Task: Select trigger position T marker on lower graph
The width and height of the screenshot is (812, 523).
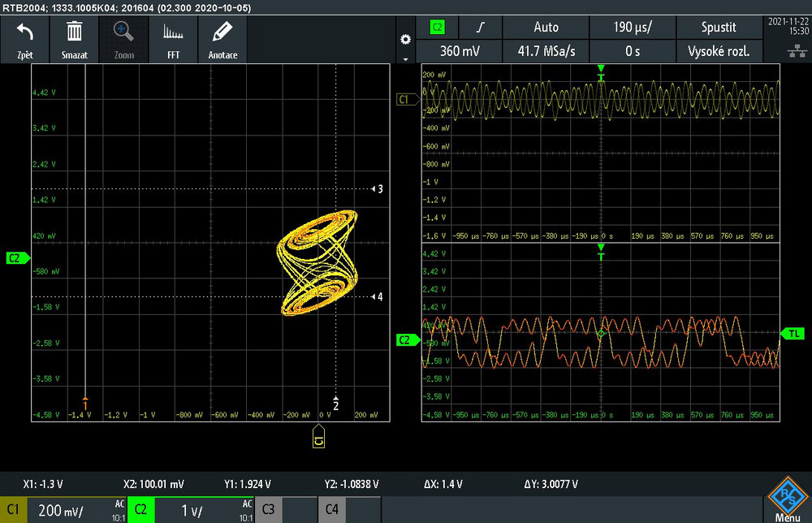Action: click(601, 252)
